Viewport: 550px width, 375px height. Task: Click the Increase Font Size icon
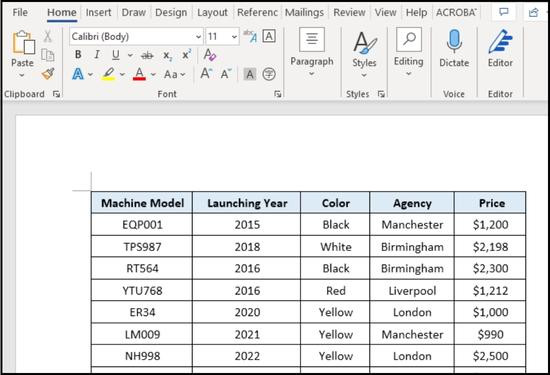[x=206, y=74]
